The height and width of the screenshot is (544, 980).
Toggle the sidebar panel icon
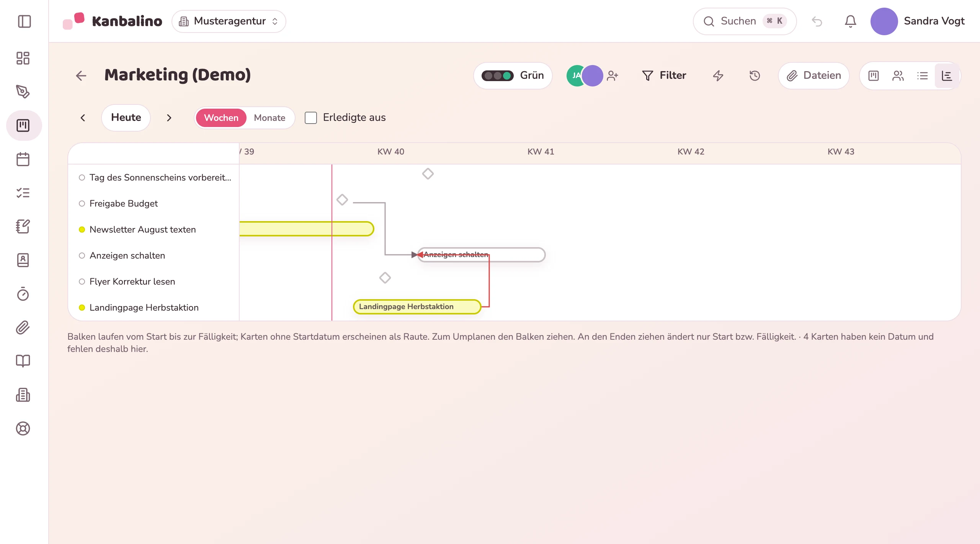pyautogui.click(x=24, y=21)
